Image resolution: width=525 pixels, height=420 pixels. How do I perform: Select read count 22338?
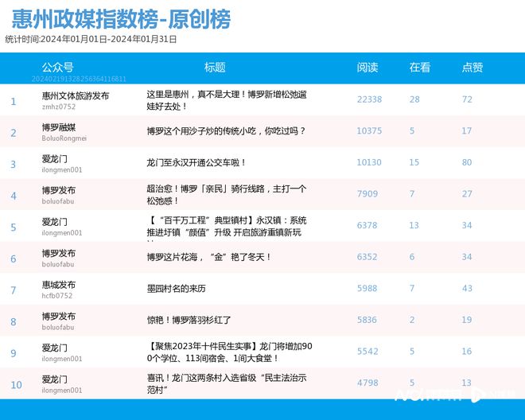tap(369, 99)
